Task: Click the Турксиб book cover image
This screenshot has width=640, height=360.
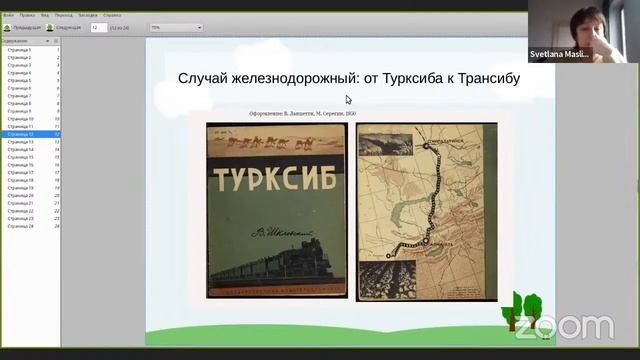Action: point(277,211)
